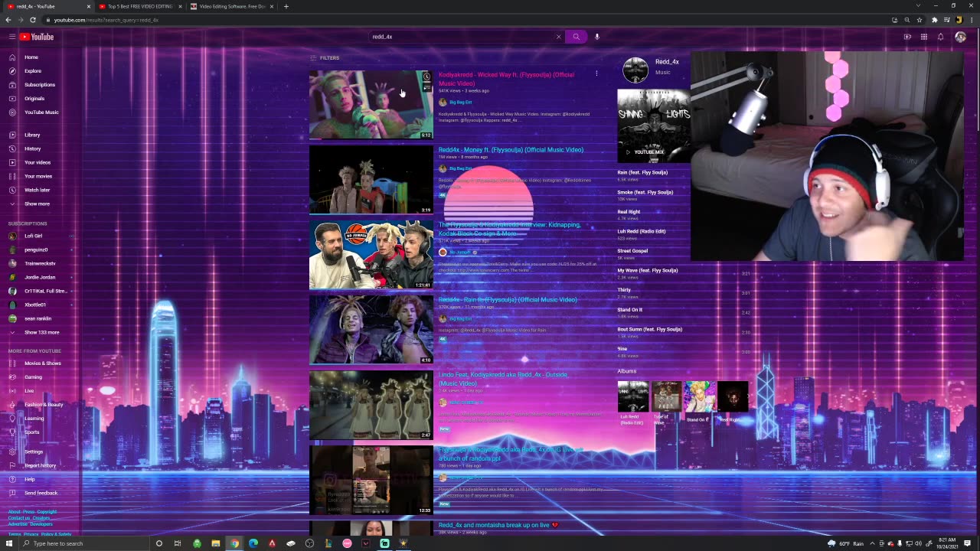
Task: Bookmark this page with the star
Action: [x=920, y=20]
